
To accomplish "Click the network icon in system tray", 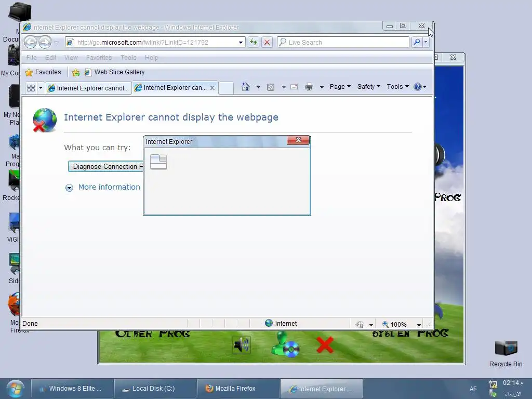I will tap(493, 384).
